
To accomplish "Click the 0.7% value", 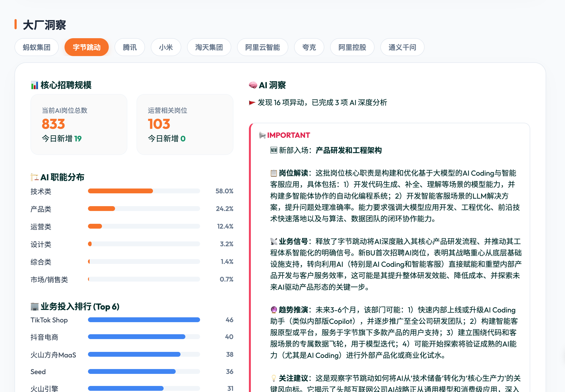I will [227, 279].
